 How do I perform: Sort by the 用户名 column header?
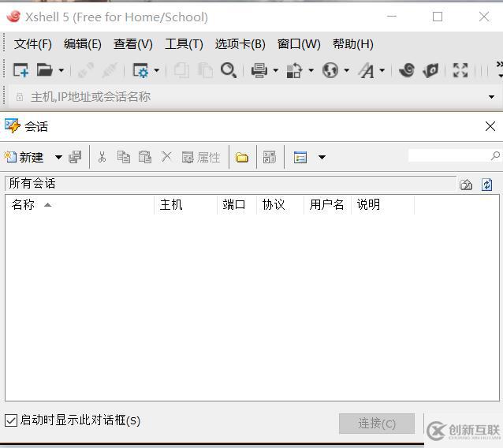[327, 204]
